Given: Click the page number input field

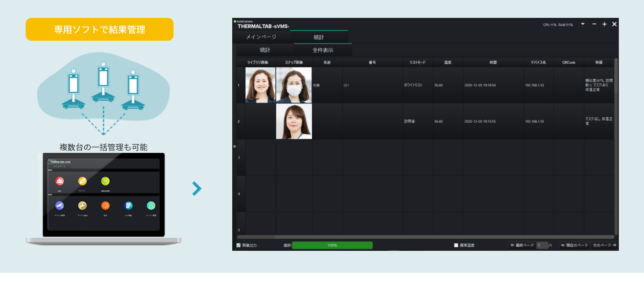Looking at the screenshot, I should [x=542, y=245].
